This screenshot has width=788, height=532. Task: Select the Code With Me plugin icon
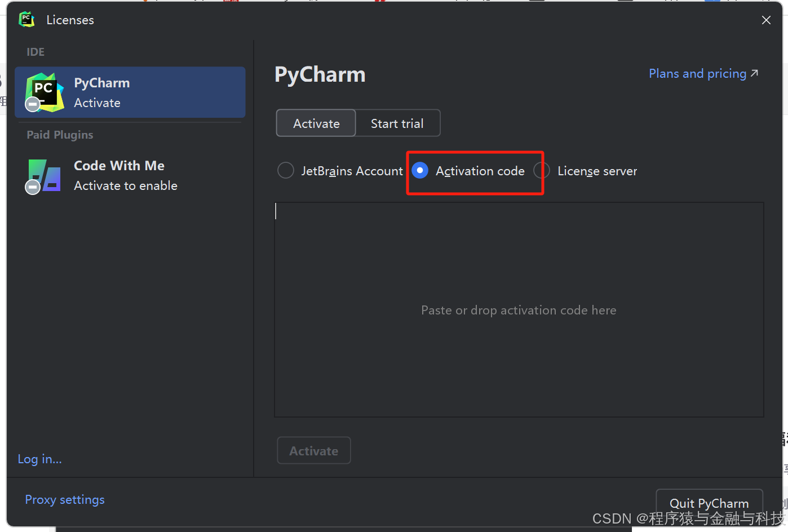pos(43,176)
